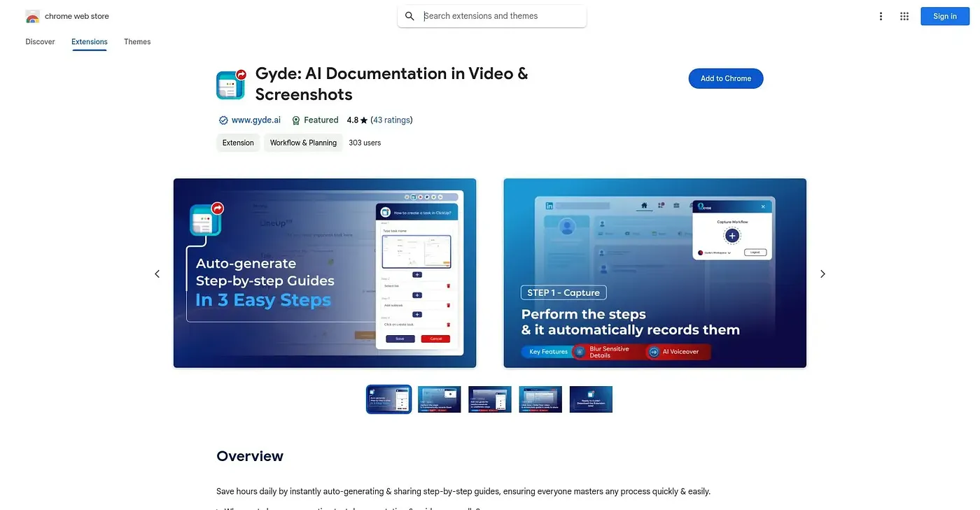Select the fourth screenshot thumbnail
Image resolution: width=980 pixels, height=510 pixels.
click(x=540, y=399)
